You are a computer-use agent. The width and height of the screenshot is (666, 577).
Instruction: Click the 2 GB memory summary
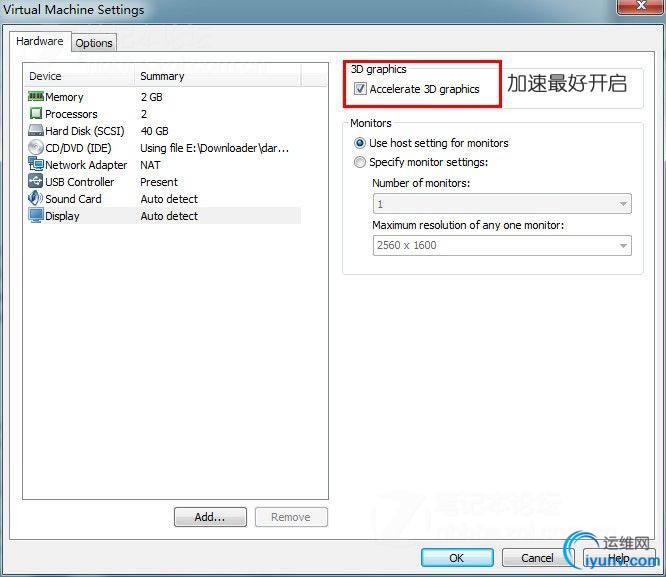(x=152, y=97)
